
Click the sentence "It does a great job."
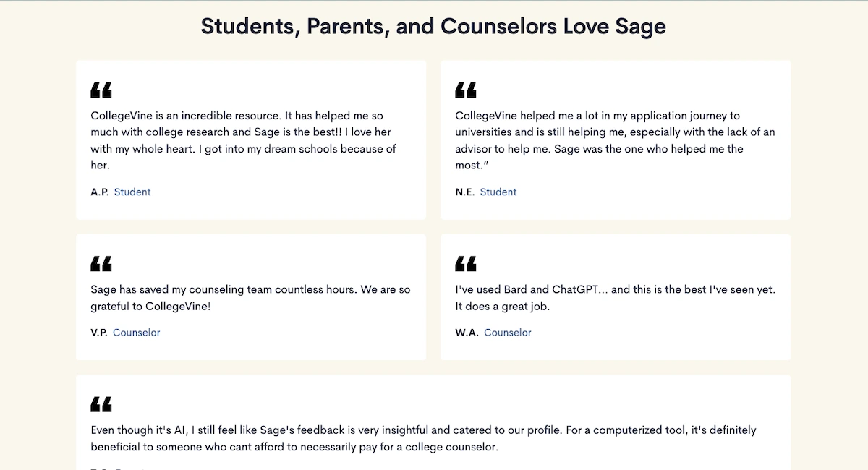click(503, 307)
